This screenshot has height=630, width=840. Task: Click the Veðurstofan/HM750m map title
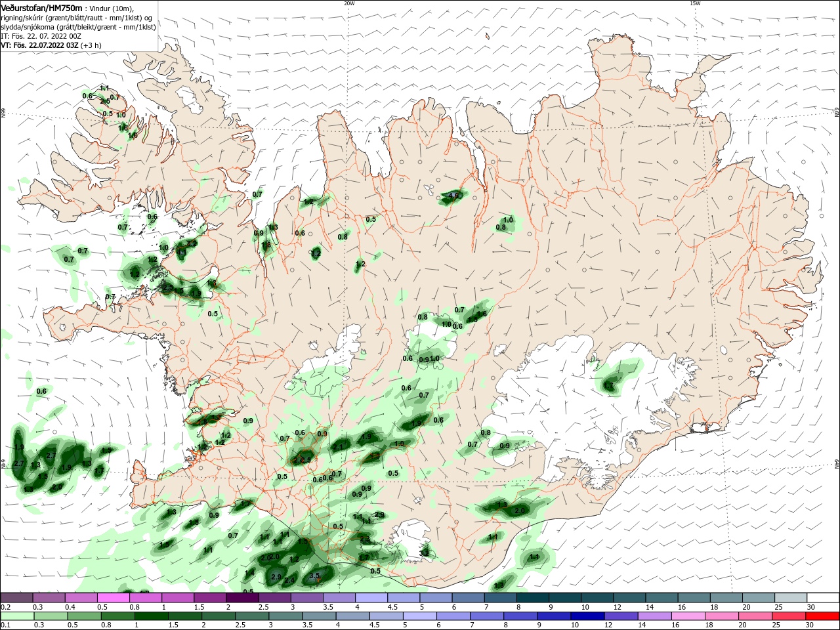41,7
